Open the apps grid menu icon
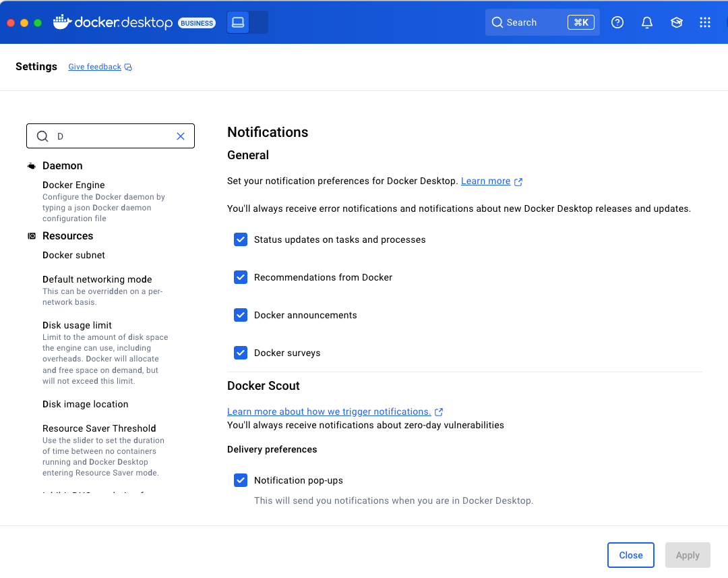728x578 pixels. coord(705,22)
